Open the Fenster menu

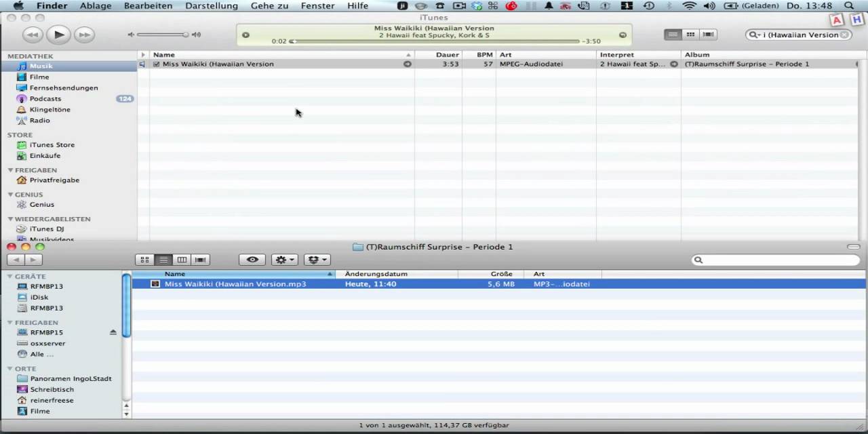tap(318, 5)
